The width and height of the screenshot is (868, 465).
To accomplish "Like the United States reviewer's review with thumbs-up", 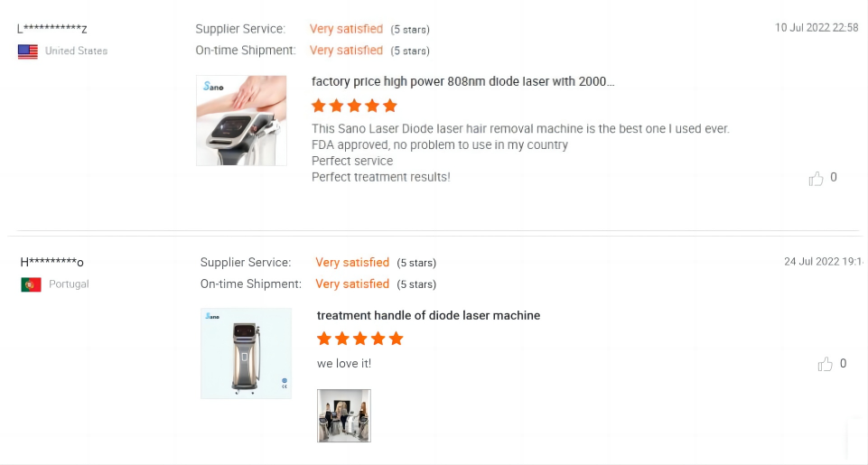I will click(x=816, y=178).
